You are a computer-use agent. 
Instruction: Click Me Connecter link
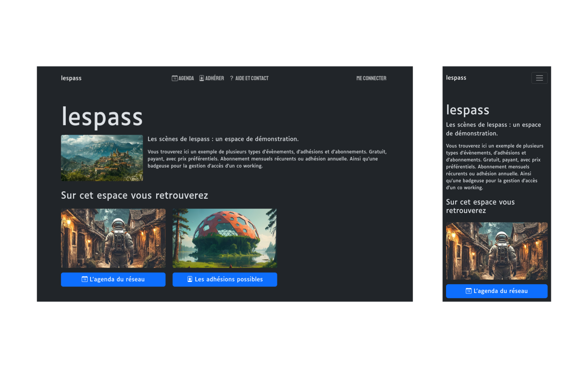pyautogui.click(x=371, y=78)
